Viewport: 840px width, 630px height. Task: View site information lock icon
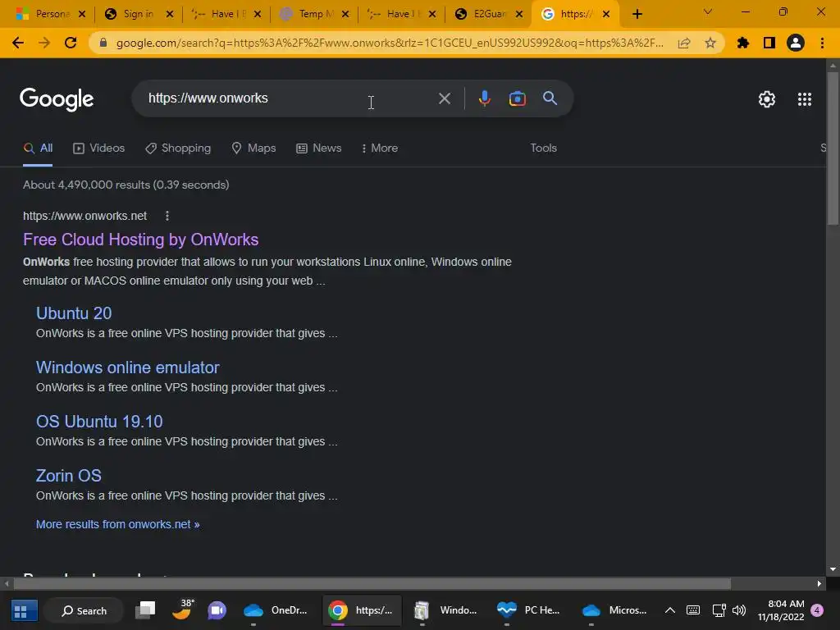tap(103, 43)
